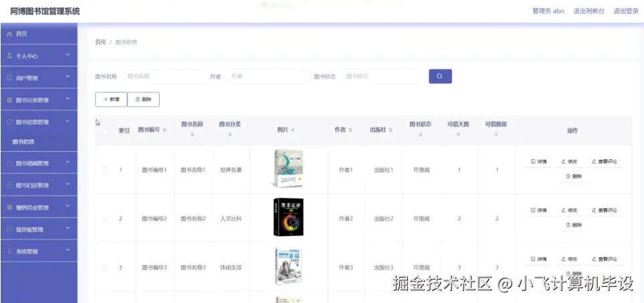Click 删除 in the 图书名称1 row
Screen dimensions: 644x303
574,177
